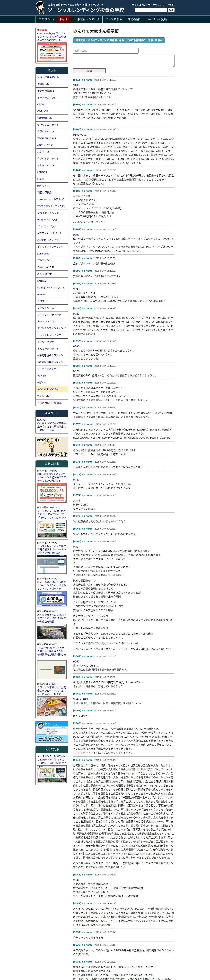Open the CREAL board link
210x980 pixels.
52,104
